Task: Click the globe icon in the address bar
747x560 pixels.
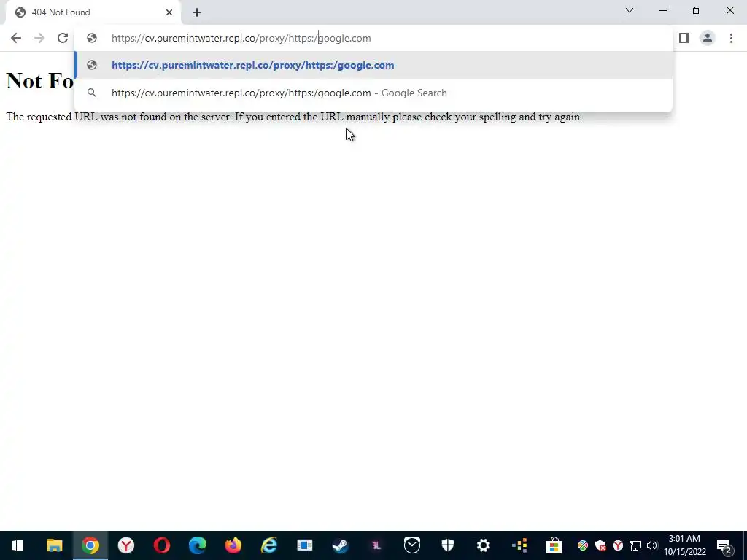Action: pyautogui.click(x=91, y=38)
